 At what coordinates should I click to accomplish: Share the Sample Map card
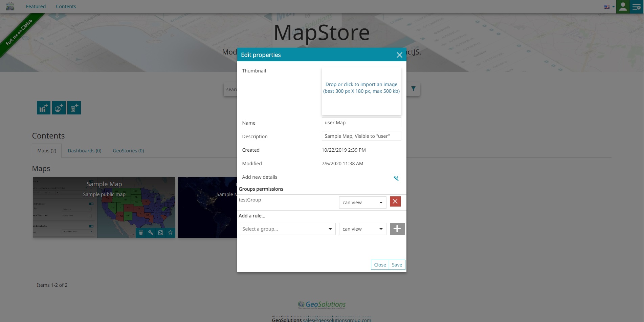point(161,233)
